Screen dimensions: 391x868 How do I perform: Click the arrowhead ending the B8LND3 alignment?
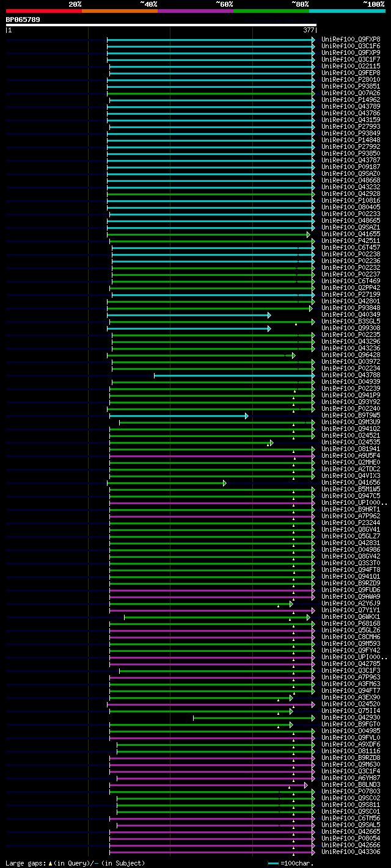pos(306,785)
